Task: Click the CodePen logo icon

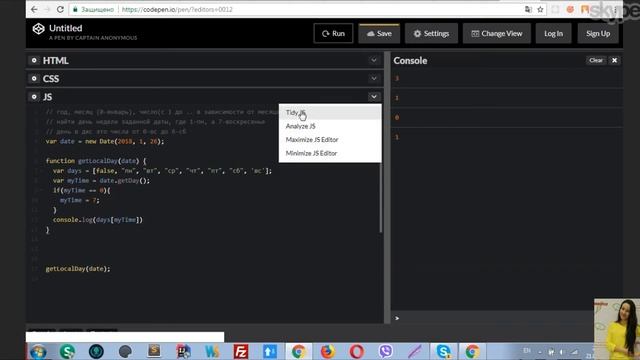Action: (38, 29)
